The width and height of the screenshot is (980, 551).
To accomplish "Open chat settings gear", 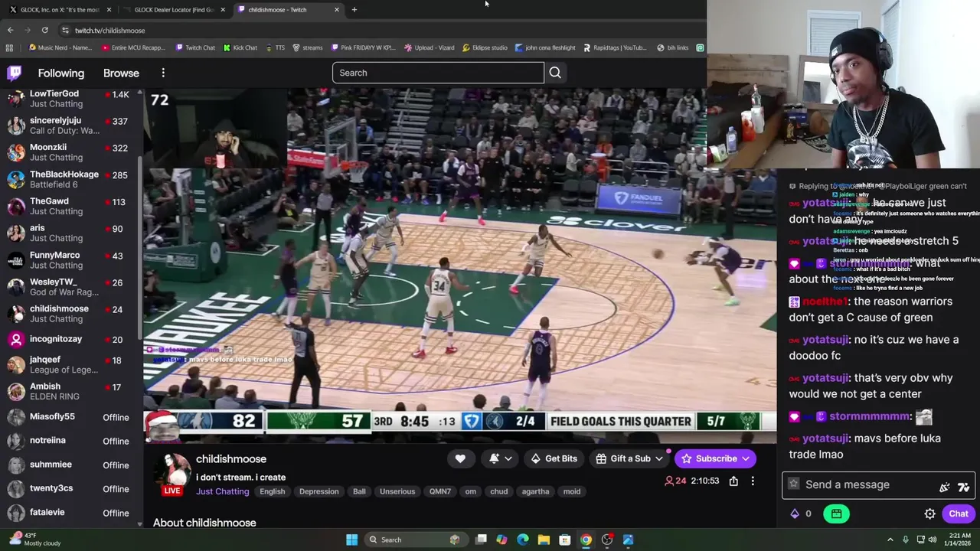I will 929,514.
